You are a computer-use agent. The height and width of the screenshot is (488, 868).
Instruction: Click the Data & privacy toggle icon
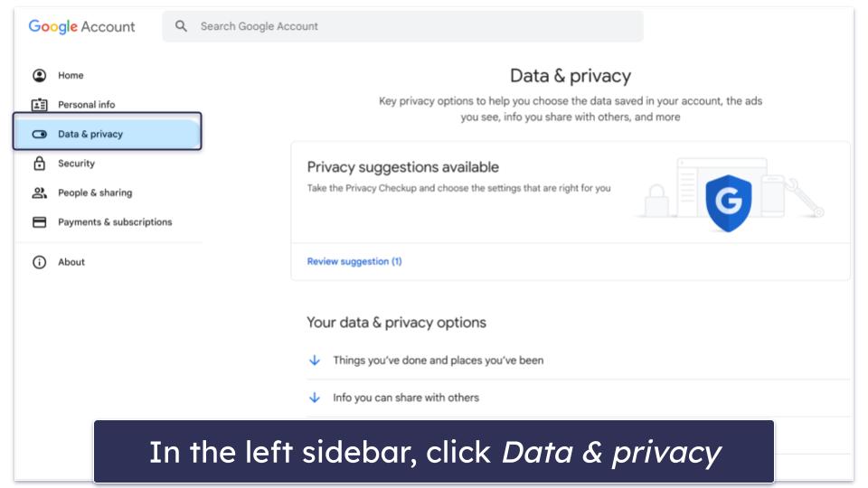click(x=39, y=135)
